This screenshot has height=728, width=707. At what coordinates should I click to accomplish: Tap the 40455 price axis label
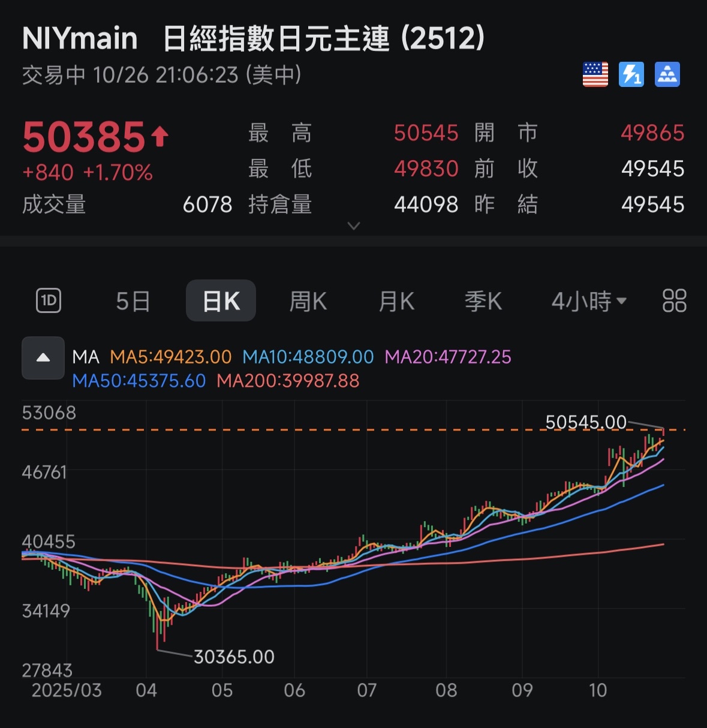click(49, 542)
